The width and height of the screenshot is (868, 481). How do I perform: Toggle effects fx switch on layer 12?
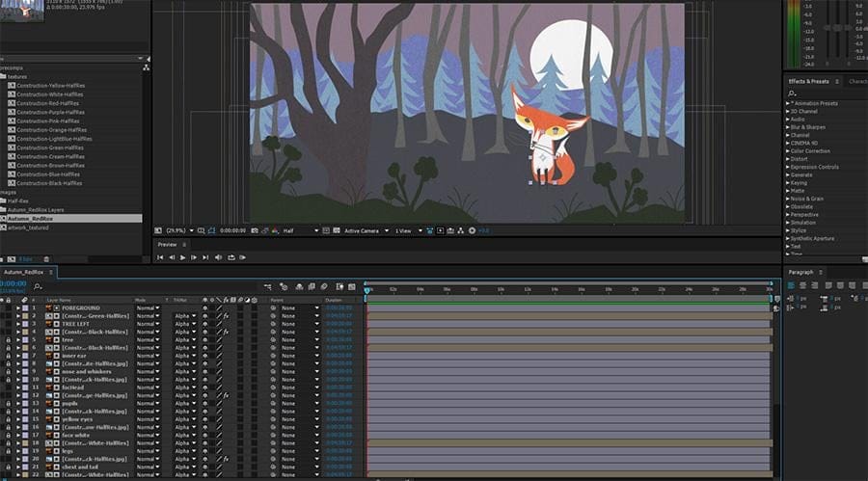point(226,396)
